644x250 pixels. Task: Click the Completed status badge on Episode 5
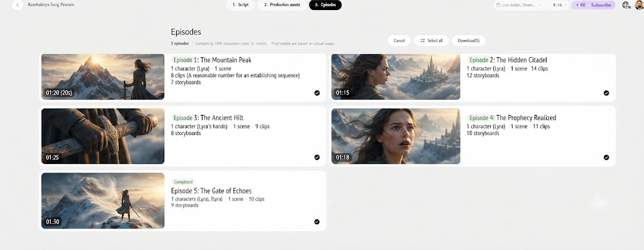tap(183, 182)
